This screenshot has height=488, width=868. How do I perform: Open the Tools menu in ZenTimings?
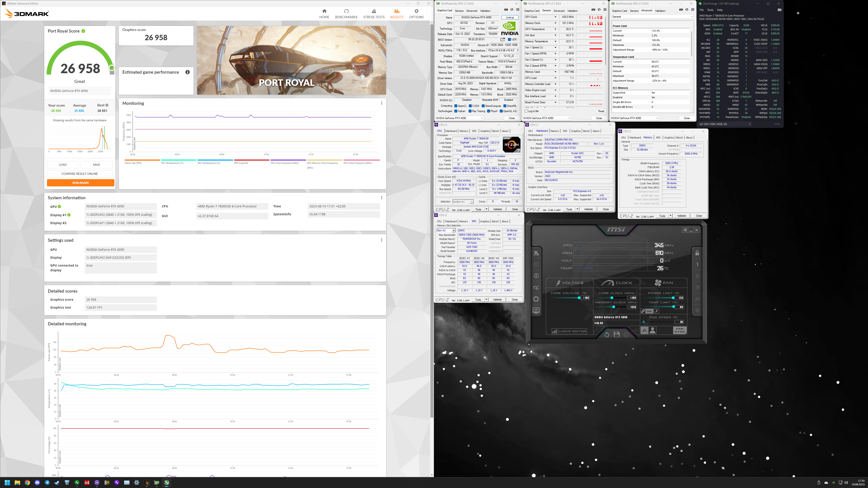click(x=710, y=10)
